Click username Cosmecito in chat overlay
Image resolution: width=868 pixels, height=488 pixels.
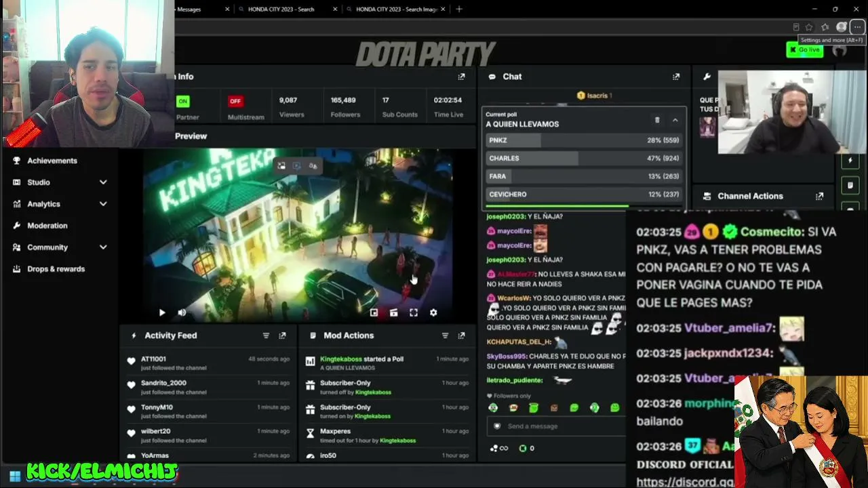pyautogui.click(x=771, y=232)
